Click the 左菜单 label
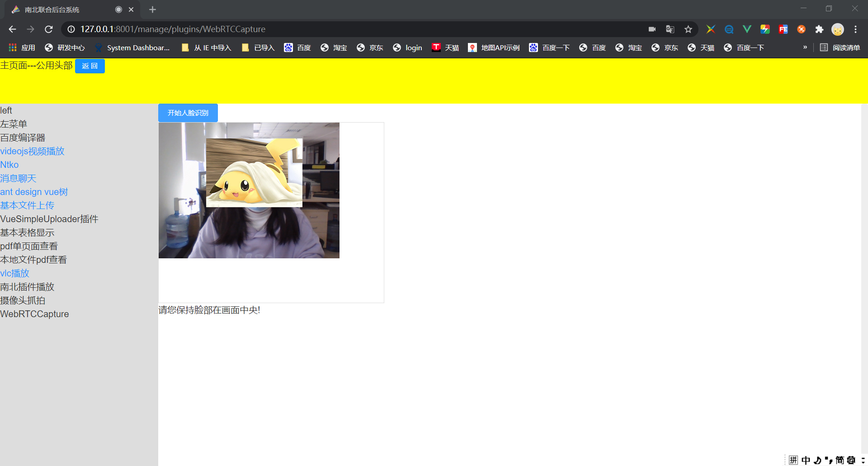Viewport: 868px width, 466px height. [14, 124]
